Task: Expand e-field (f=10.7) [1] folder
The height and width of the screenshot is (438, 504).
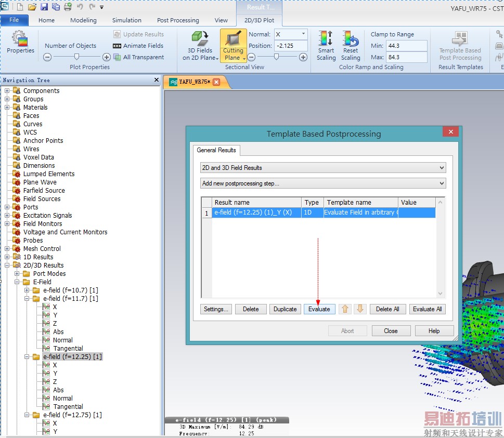Action: click(x=27, y=290)
